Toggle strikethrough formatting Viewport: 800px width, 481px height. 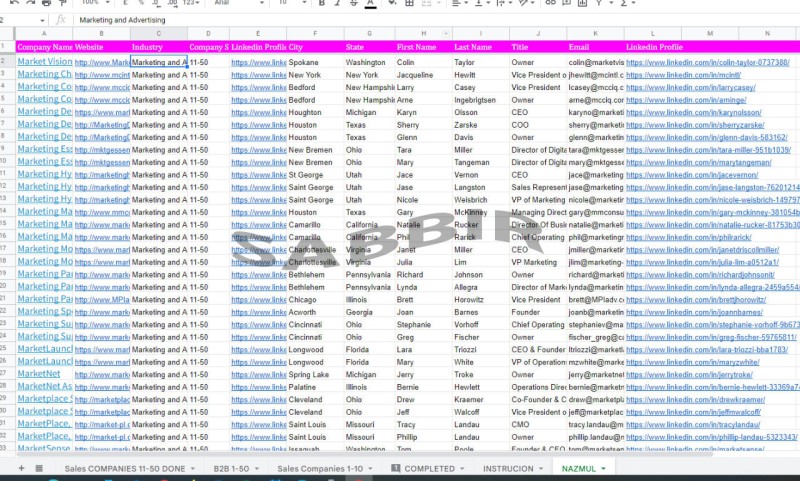pyautogui.click(x=354, y=3)
